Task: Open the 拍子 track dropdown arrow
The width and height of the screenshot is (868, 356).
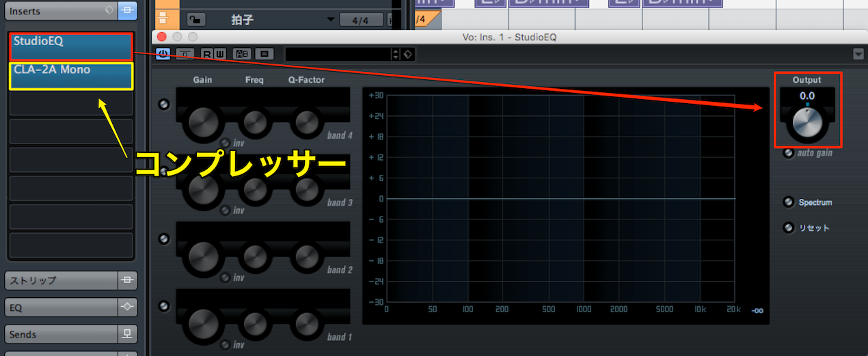Action: pos(331,19)
